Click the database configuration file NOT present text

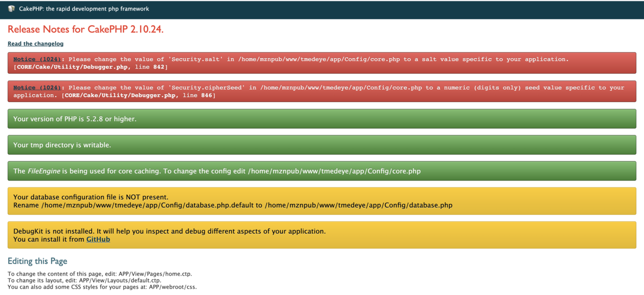[x=91, y=197]
